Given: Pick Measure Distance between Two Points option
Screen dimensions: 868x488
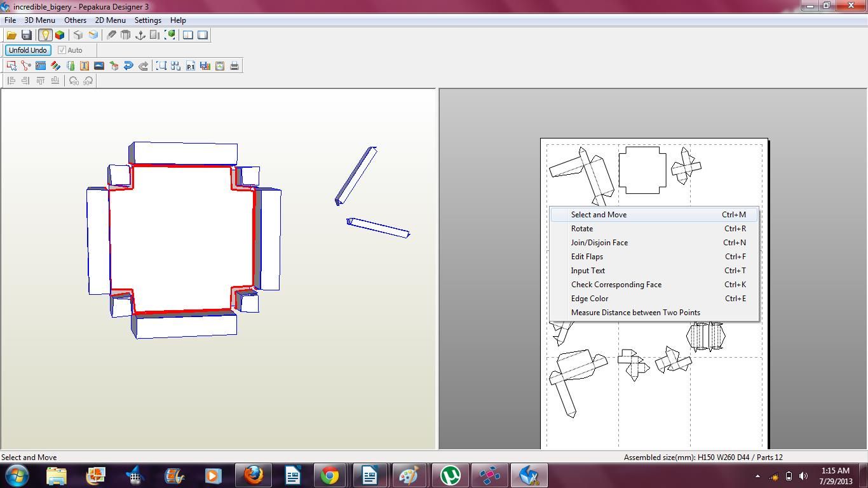Looking at the screenshot, I should [635, 312].
